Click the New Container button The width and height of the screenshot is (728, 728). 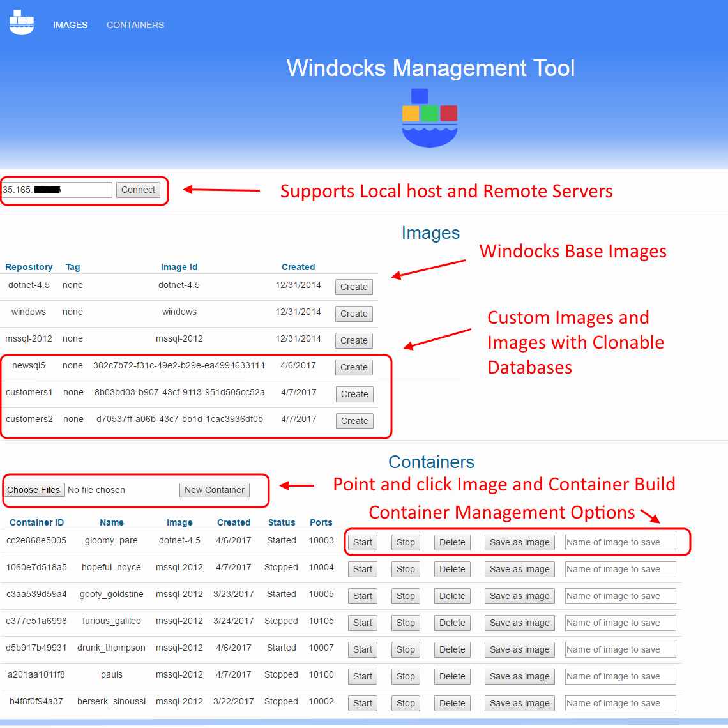(x=215, y=490)
